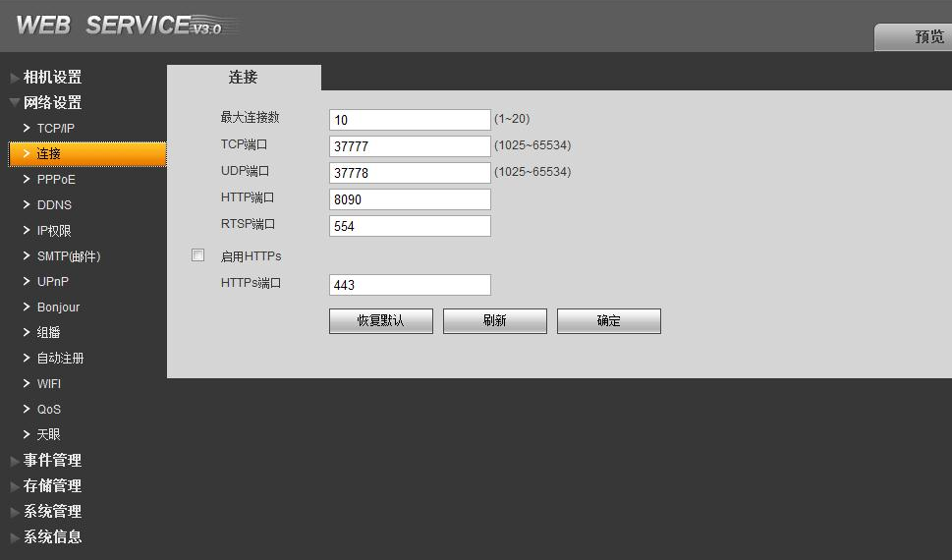Focus the HTTP端口 field showing 8090
Viewport: 952px width, 560px height.
[x=410, y=199]
